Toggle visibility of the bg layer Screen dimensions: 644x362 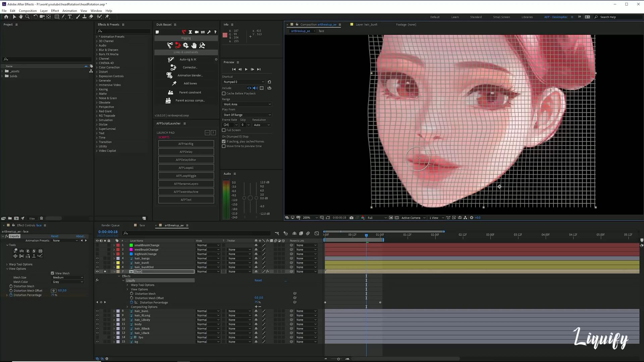(x=97, y=342)
